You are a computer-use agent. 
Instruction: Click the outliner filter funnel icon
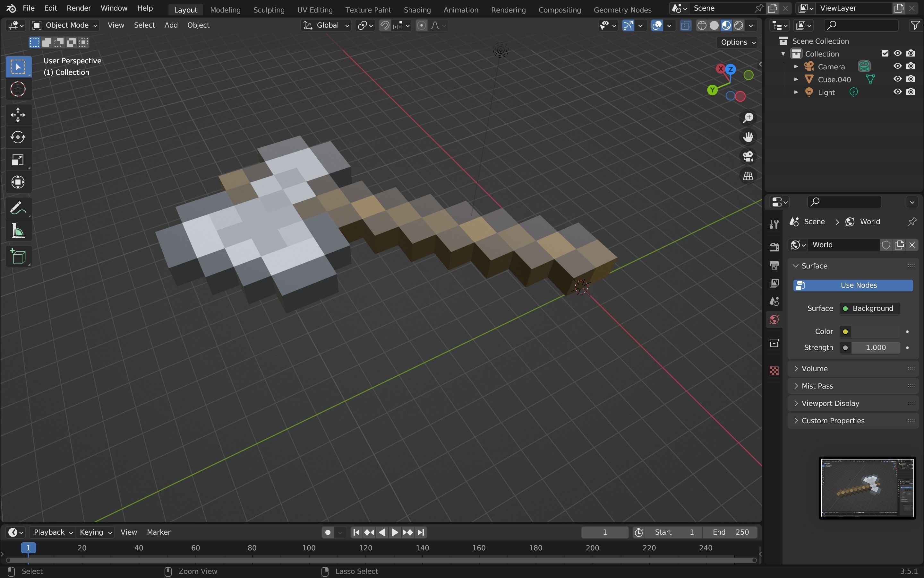click(915, 25)
